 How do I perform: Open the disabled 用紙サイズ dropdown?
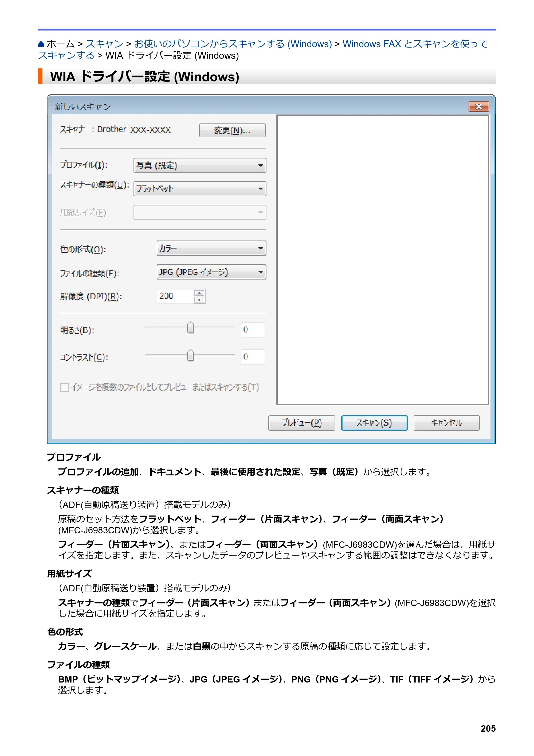pos(200,212)
